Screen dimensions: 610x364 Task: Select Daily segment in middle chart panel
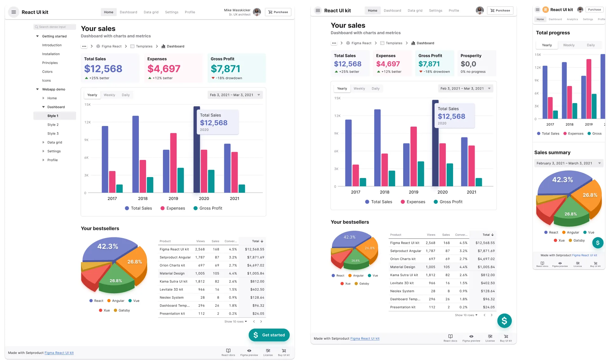[376, 89]
